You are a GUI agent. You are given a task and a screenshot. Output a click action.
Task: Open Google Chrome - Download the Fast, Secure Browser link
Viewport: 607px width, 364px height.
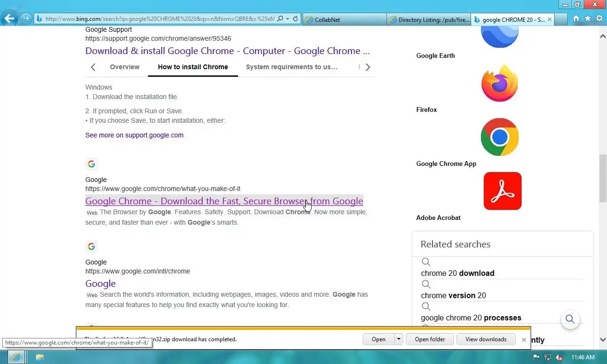pyautogui.click(x=224, y=201)
